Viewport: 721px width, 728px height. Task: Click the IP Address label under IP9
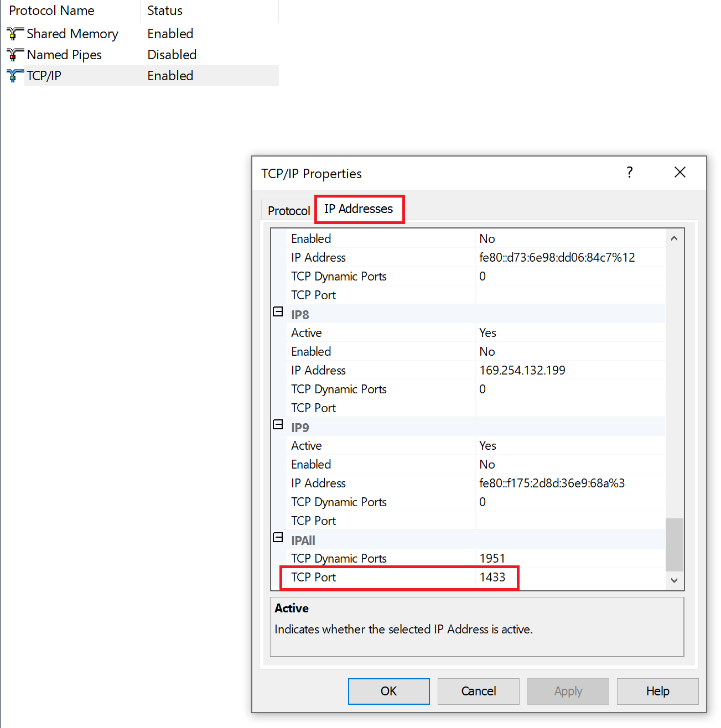tap(318, 483)
